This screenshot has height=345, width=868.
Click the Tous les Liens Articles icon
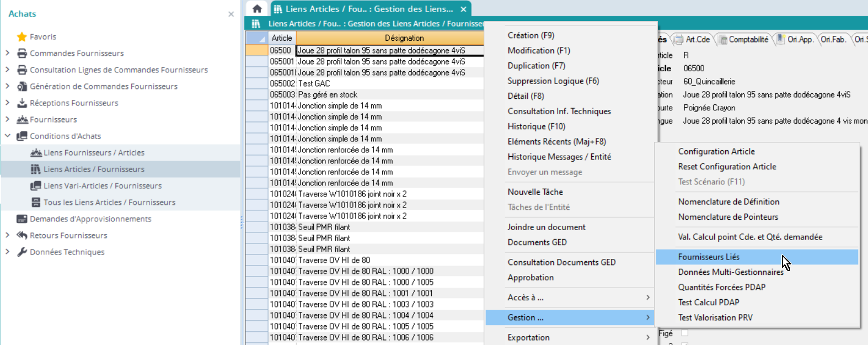pos(36,203)
